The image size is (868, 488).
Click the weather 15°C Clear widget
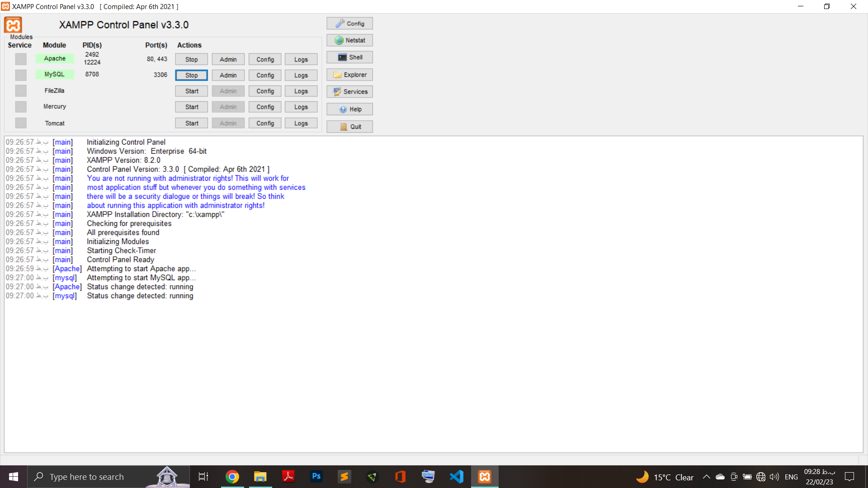pos(665,477)
